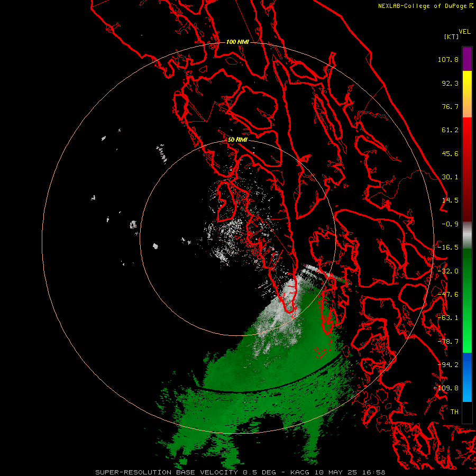Click the -32.0 velocity scale value
Screen dimensions: 476x476
pos(448,271)
